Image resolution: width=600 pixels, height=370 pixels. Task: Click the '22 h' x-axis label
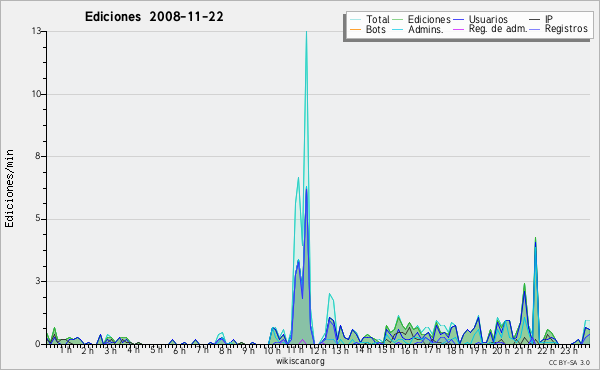(x=546, y=350)
